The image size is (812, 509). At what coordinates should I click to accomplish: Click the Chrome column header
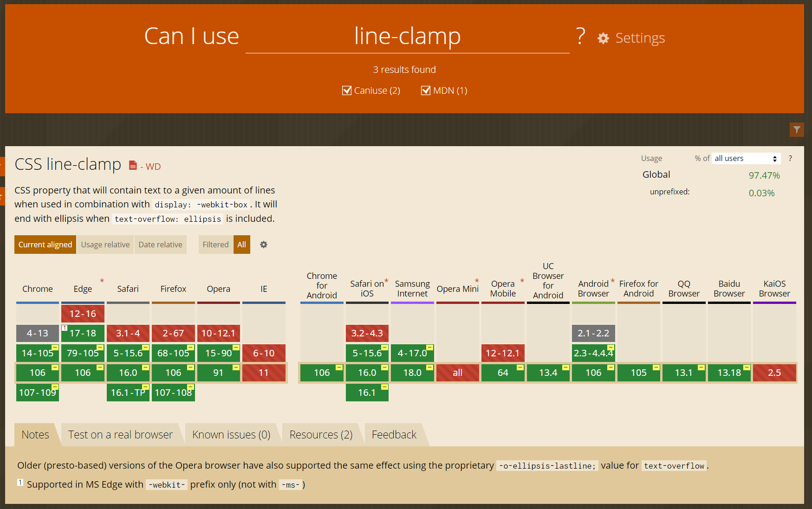pyautogui.click(x=38, y=289)
